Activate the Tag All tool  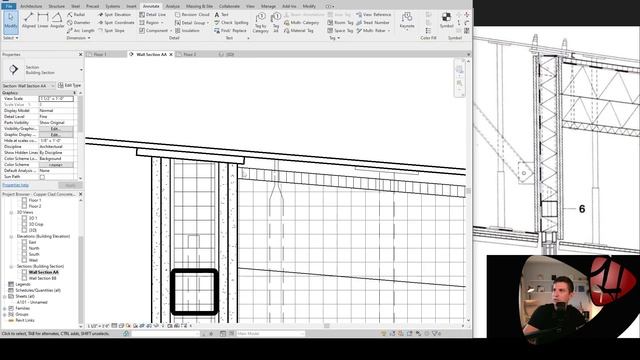[276, 22]
